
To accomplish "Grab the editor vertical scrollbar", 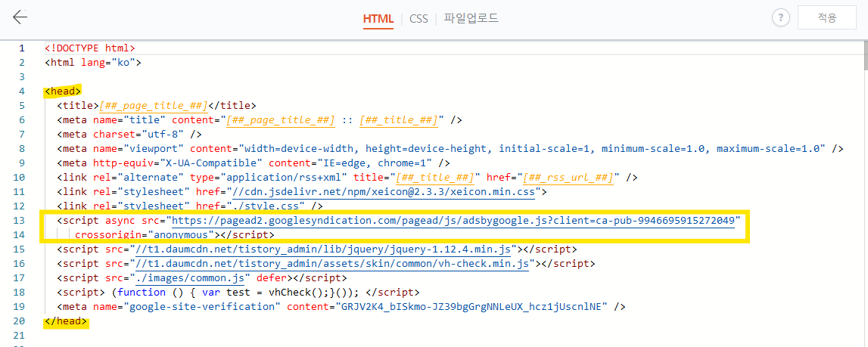I will pos(864,56).
